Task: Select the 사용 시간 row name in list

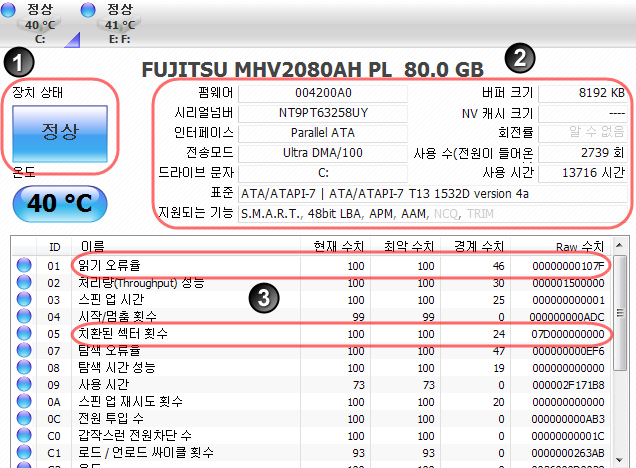Action: tap(104, 384)
